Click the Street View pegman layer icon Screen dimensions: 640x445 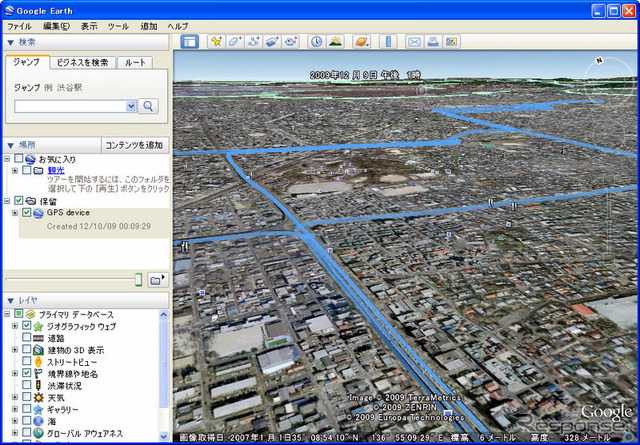38,362
